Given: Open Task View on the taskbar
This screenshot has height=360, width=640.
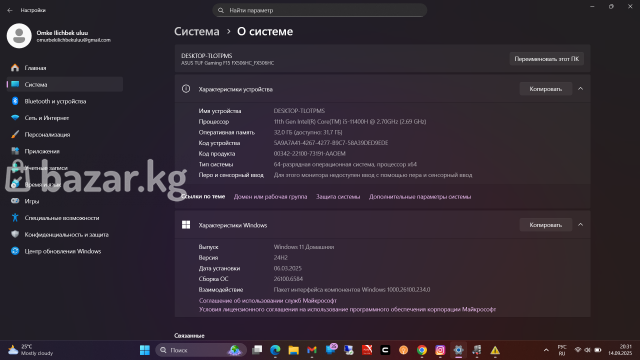Looking at the screenshot, I should tap(257, 350).
